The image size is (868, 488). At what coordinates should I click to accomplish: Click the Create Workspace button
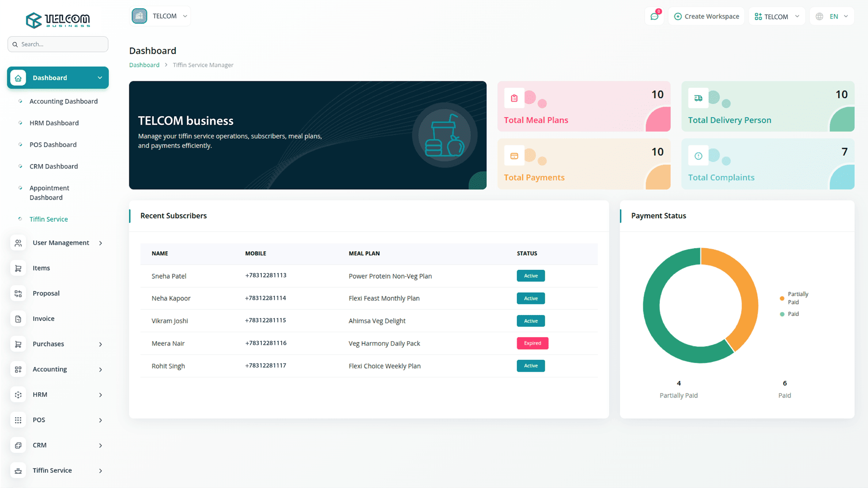(707, 17)
